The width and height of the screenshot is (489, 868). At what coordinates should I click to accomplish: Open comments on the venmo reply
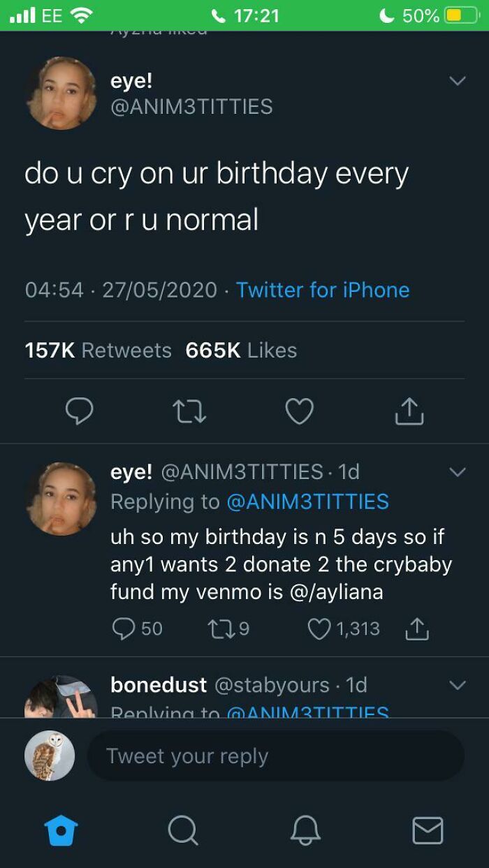[124, 628]
